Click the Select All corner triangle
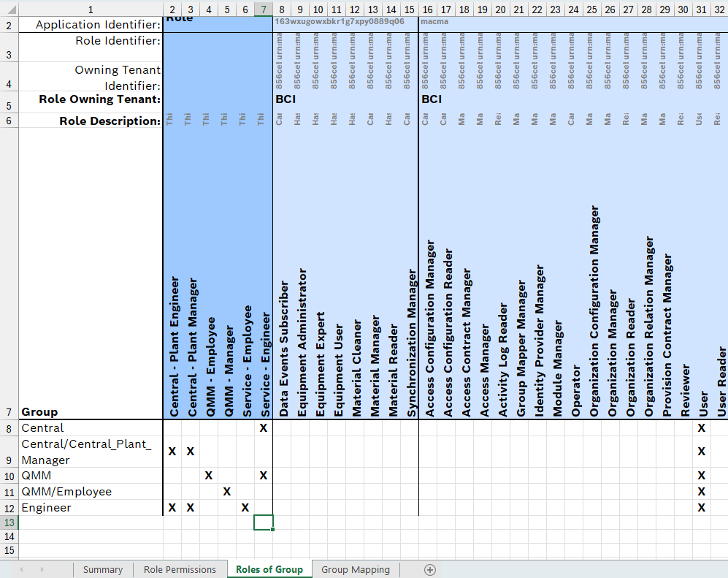The image size is (728, 578). [x=9, y=9]
